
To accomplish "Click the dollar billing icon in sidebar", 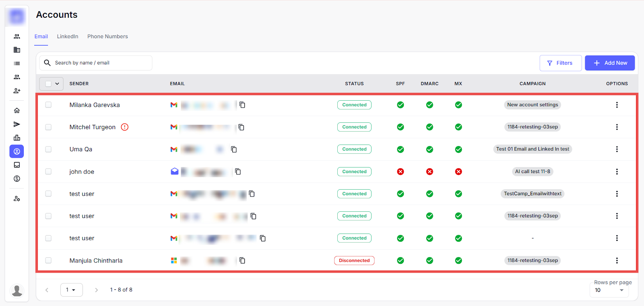I will tap(17, 179).
